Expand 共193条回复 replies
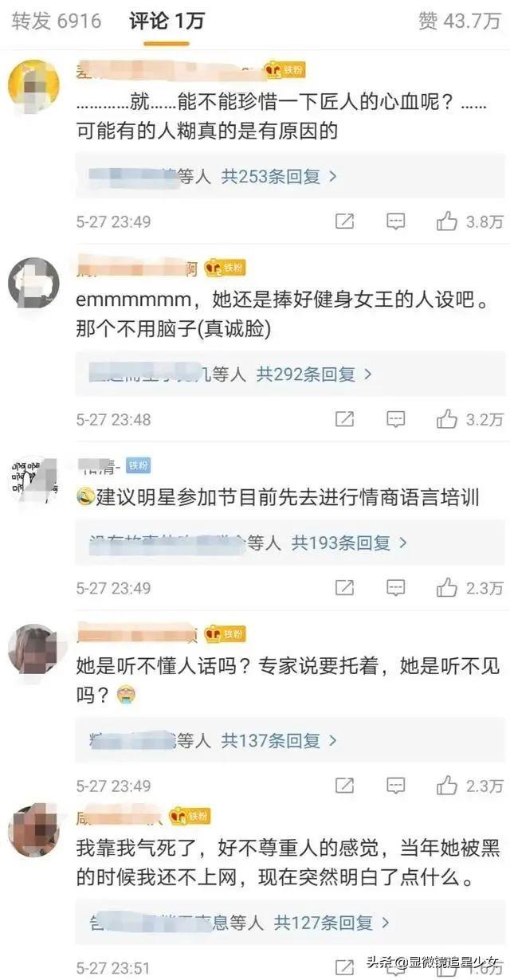 coord(349,543)
